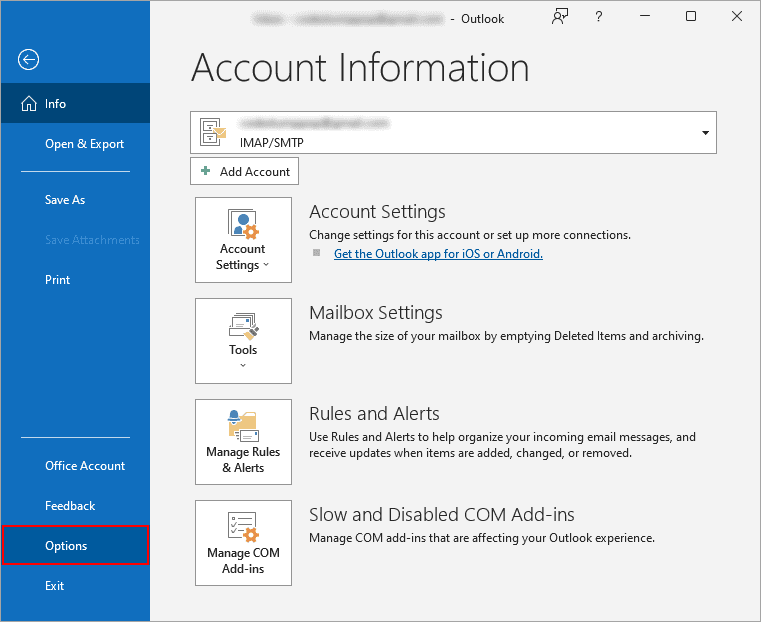761x622 pixels.
Task: Click the mail cabinet account icon
Action: [213, 131]
